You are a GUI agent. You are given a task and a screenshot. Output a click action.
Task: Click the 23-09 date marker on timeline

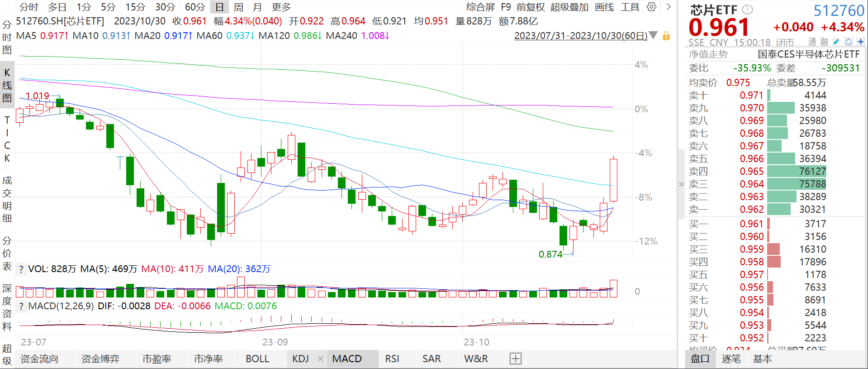tap(275, 342)
